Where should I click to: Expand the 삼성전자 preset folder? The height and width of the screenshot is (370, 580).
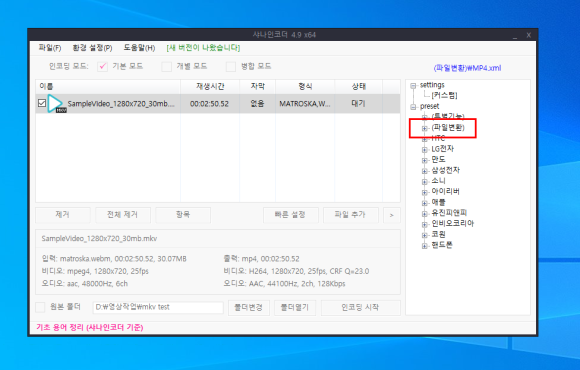tap(425, 171)
